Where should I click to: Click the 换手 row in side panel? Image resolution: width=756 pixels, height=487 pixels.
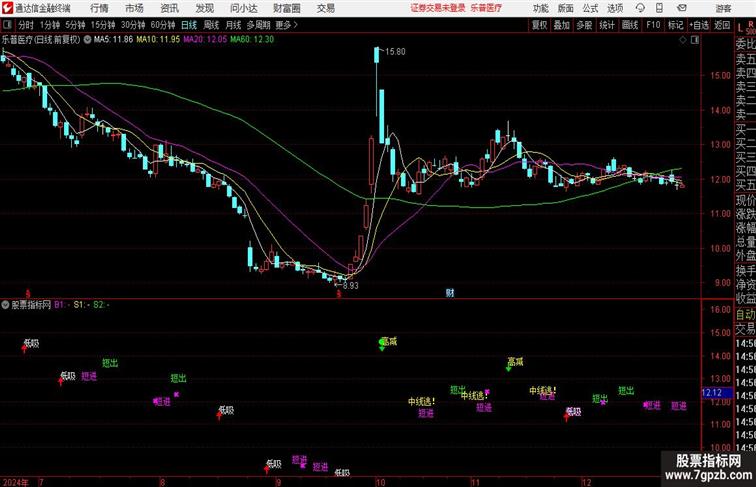click(745, 271)
